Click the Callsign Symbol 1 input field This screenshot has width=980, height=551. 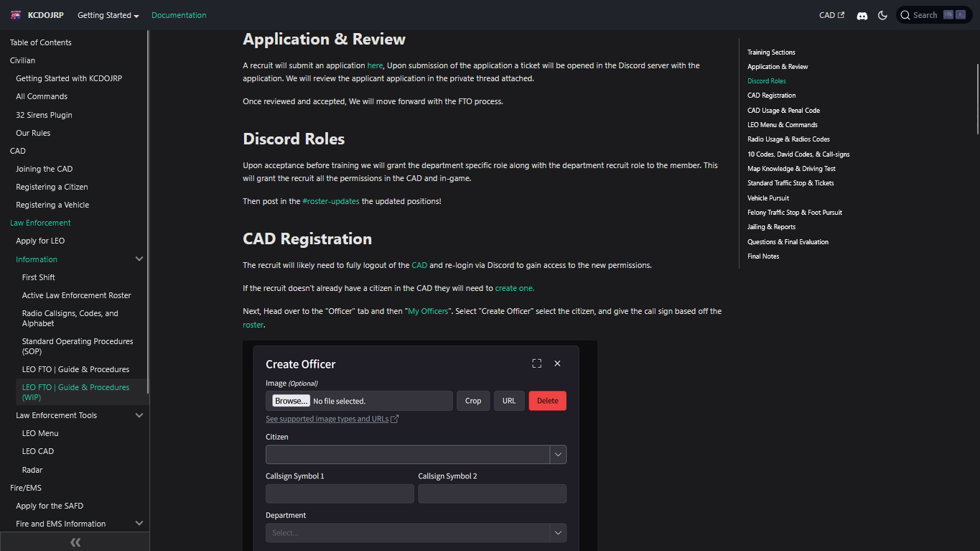click(x=340, y=494)
